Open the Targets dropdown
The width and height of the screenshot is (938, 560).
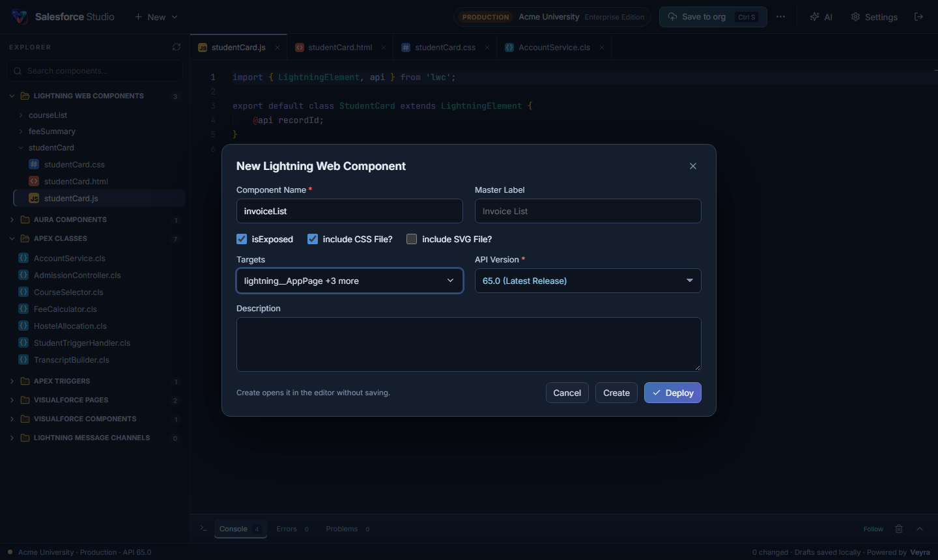[350, 281]
